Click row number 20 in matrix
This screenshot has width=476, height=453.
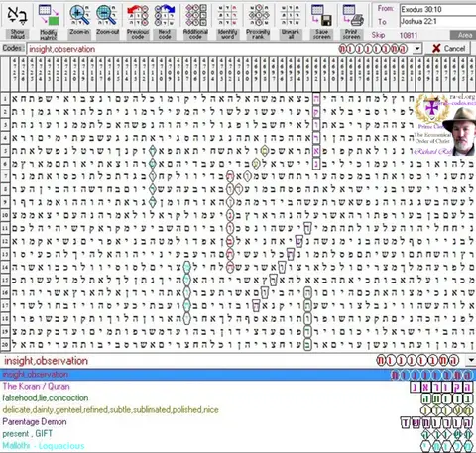click(x=5, y=344)
